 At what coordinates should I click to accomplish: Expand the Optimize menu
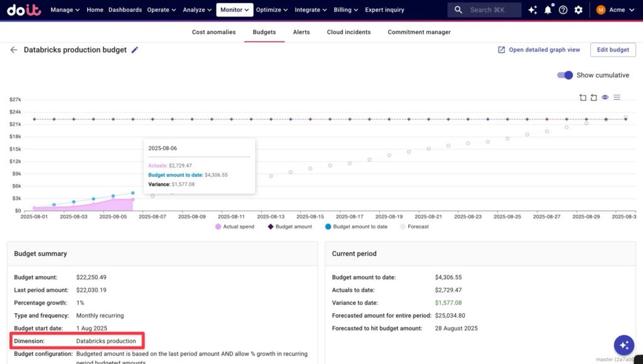[272, 10]
